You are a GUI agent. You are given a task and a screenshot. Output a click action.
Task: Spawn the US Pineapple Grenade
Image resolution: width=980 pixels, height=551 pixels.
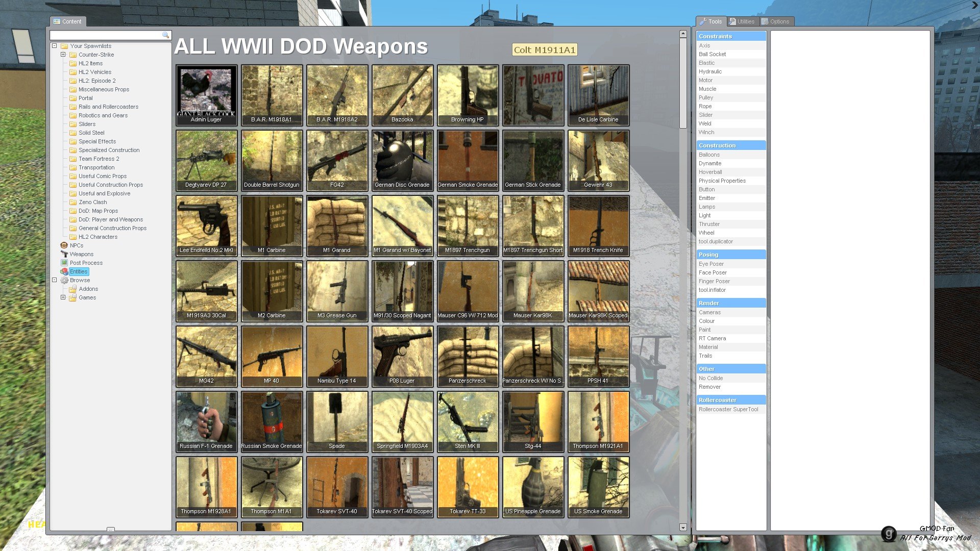(x=533, y=487)
